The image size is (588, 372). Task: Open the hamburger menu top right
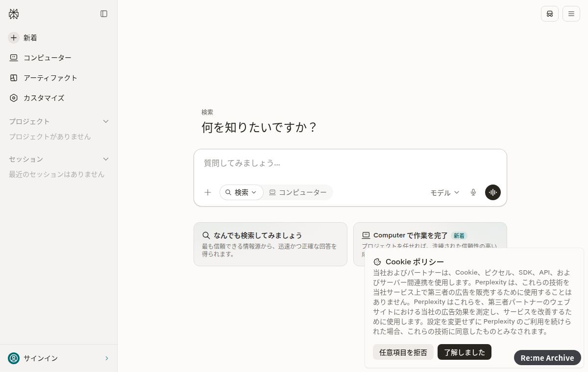(571, 14)
